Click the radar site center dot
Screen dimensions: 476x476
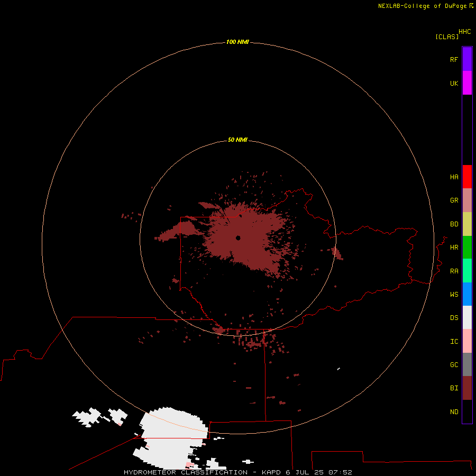(x=238, y=237)
